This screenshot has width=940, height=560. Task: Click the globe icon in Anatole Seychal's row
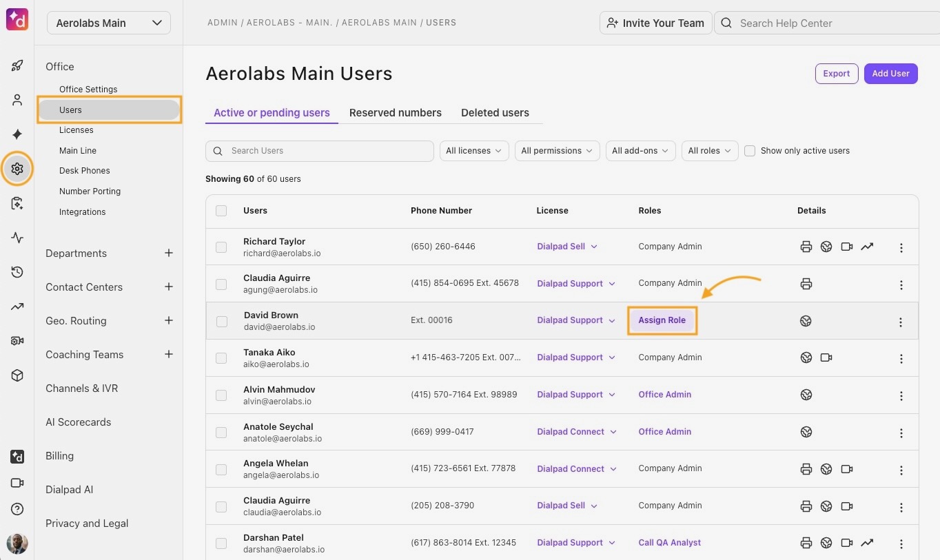coord(806,432)
